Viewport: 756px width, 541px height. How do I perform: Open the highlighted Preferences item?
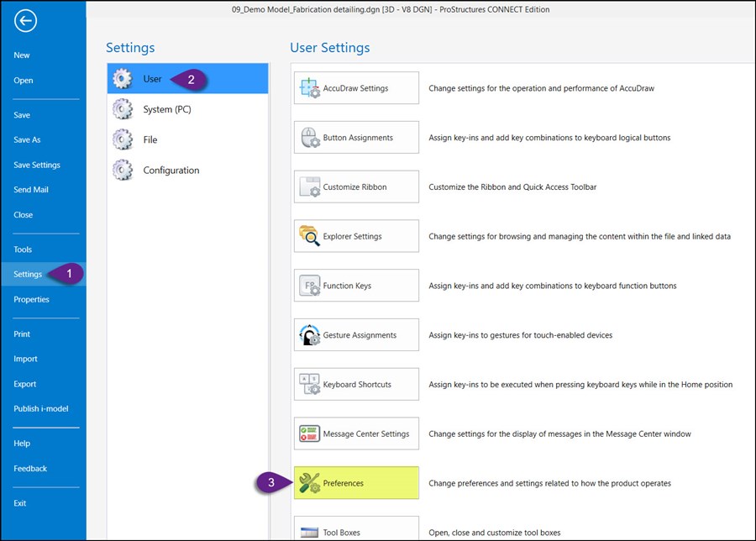[x=354, y=483]
